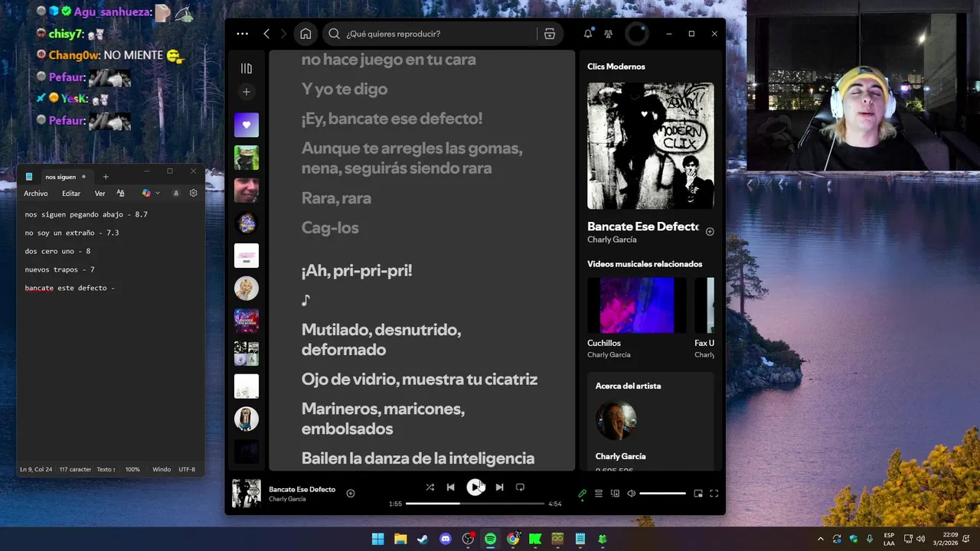980x551 pixels.
Task: Open Copilot in Notepad toolbar
Action: 146,194
